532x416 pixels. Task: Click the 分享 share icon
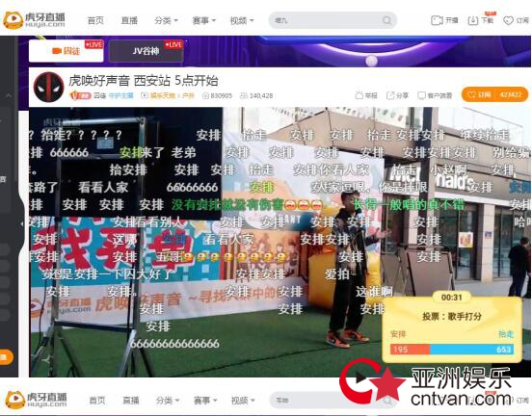click(390, 95)
